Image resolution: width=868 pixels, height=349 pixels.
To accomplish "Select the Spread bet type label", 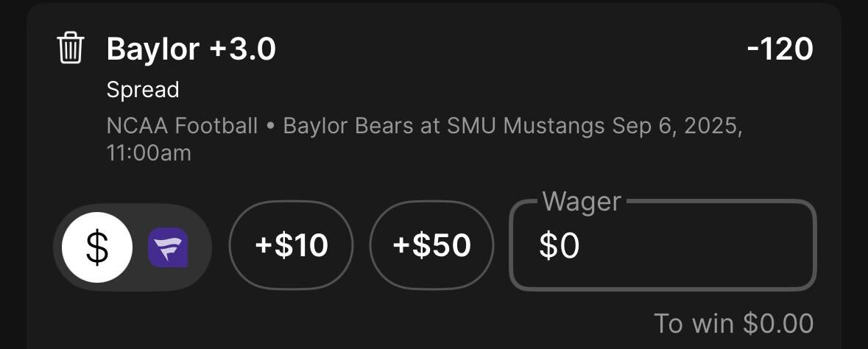I will point(143,90).
